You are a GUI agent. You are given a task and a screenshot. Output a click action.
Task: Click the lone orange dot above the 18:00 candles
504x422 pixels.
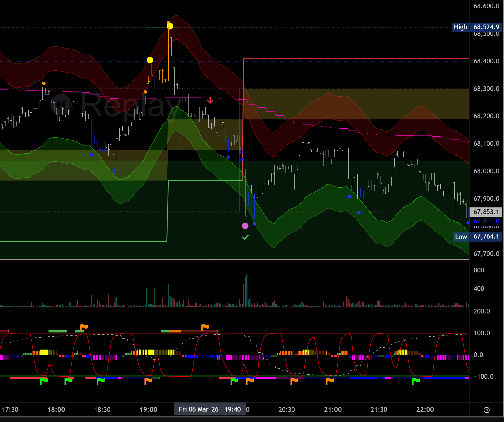coord(44,83)
